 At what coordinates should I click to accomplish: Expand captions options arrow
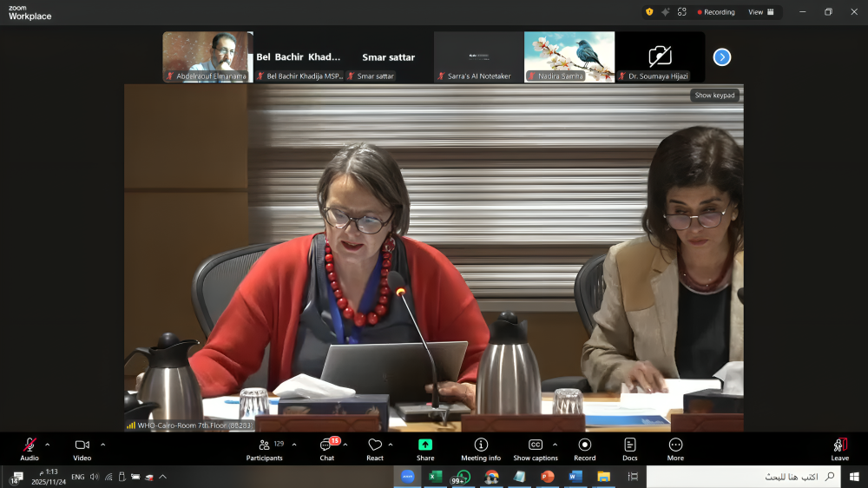556,445
